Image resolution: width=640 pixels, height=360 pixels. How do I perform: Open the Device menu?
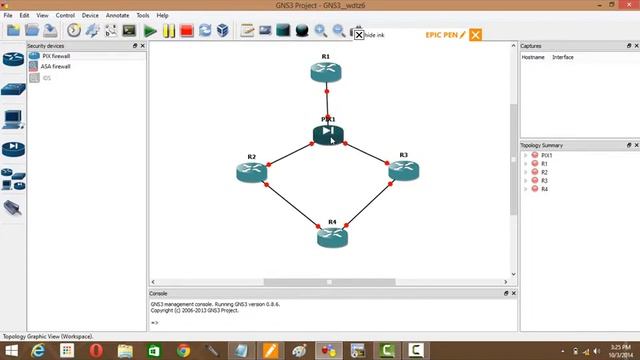pyautogui.click(x=90, y=16)
